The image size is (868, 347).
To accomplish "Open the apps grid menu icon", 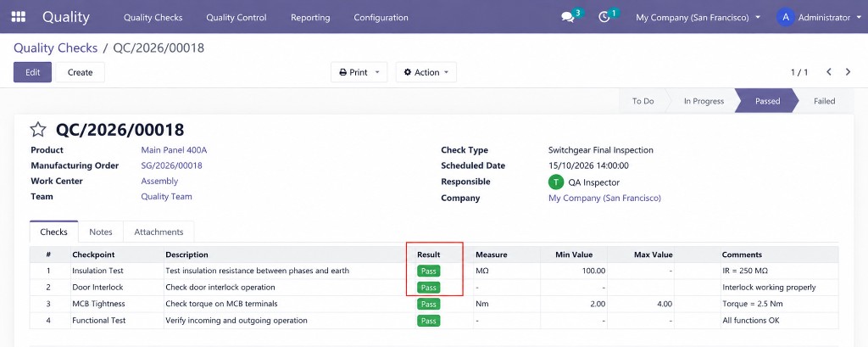I will pyautogui.click(x=19, y=17).
